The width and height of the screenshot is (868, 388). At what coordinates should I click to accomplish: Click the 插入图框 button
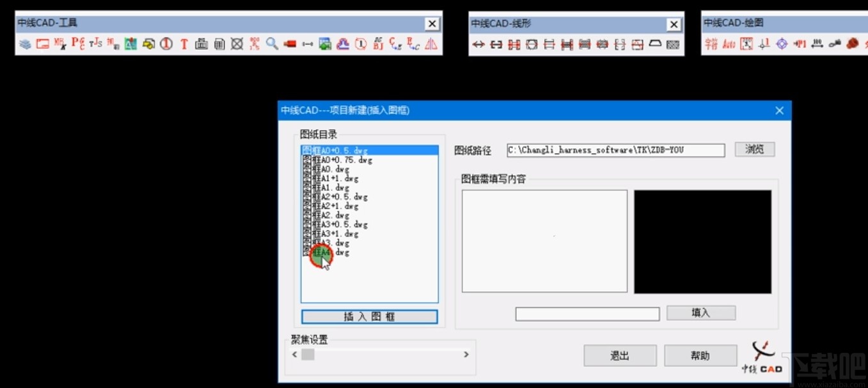(x=369, y=316)
